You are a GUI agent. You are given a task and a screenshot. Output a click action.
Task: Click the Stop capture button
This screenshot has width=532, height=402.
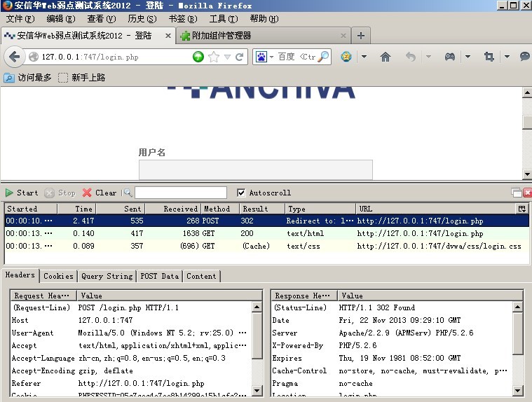(60, 193)
